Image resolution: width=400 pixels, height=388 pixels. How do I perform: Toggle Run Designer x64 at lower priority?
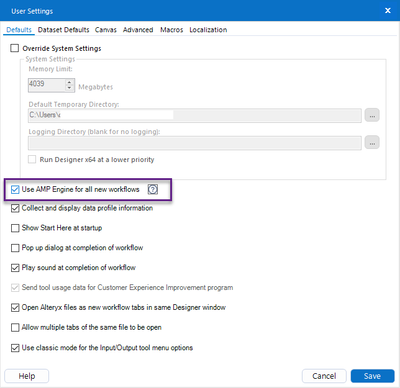32,159
